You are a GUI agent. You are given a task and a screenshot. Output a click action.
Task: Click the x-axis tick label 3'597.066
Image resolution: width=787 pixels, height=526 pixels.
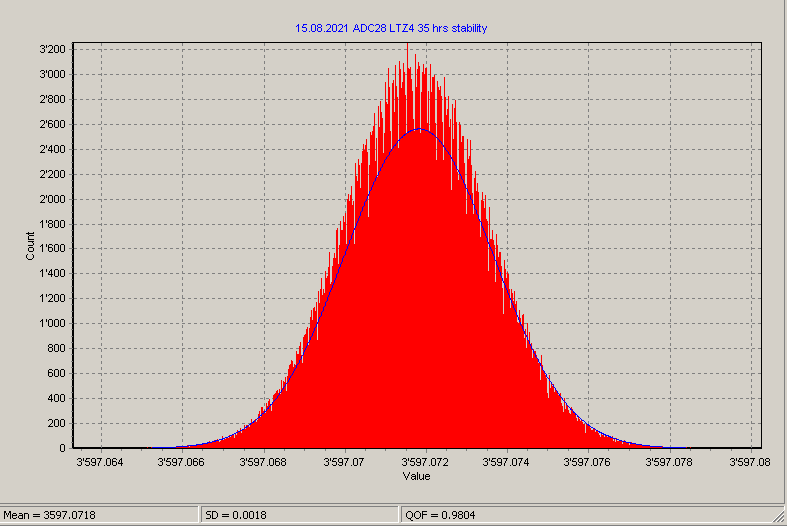(x=181, y=462)
